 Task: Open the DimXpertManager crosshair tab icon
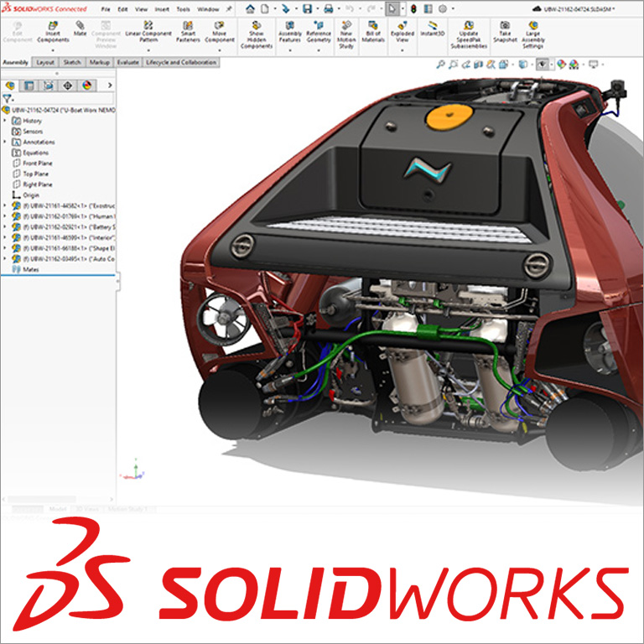67,86
